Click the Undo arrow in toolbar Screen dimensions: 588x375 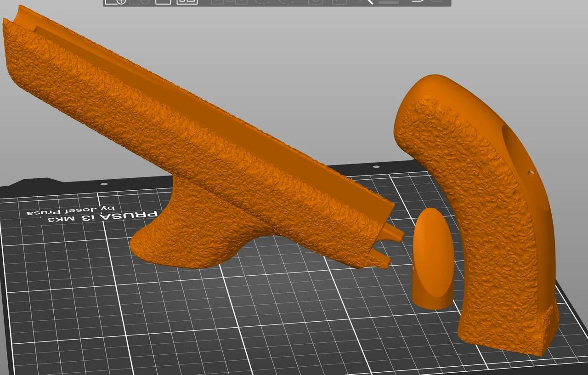[417, 1]
